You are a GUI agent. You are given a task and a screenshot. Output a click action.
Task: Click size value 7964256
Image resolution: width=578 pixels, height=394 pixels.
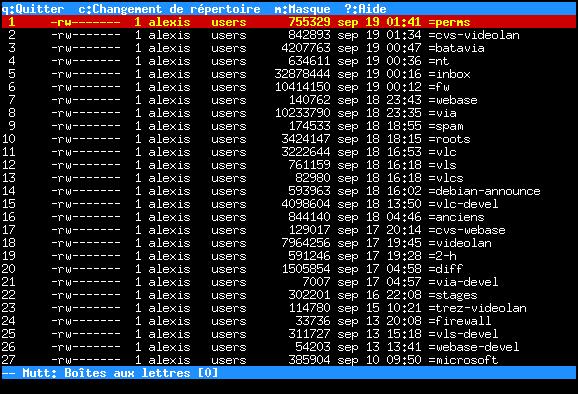point(306,243)
